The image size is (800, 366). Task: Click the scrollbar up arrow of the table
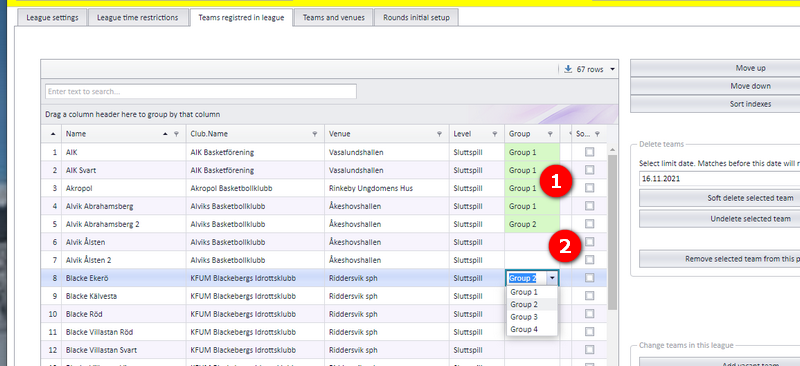click(613, 150)
